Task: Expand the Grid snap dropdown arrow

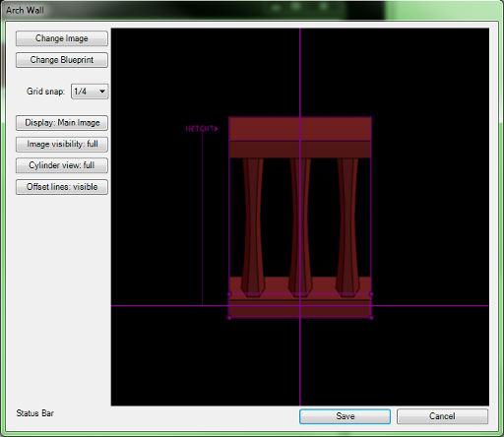Action: (102, 92)
